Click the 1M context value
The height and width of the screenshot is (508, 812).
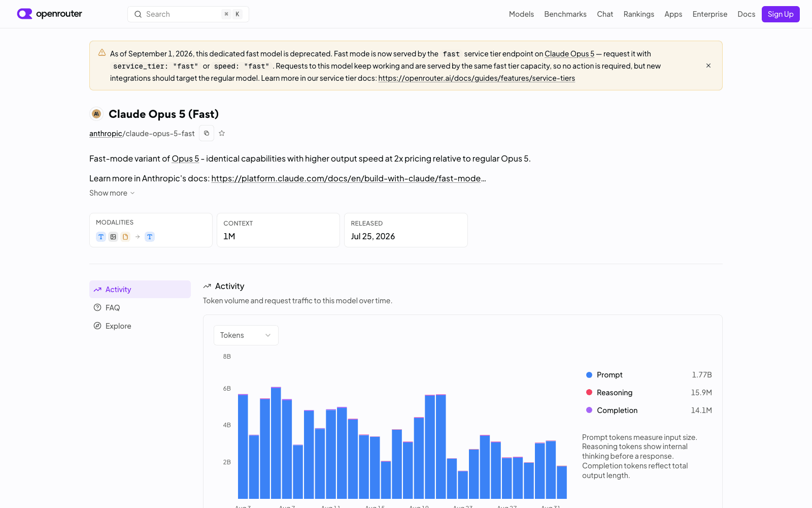point(229,236)
